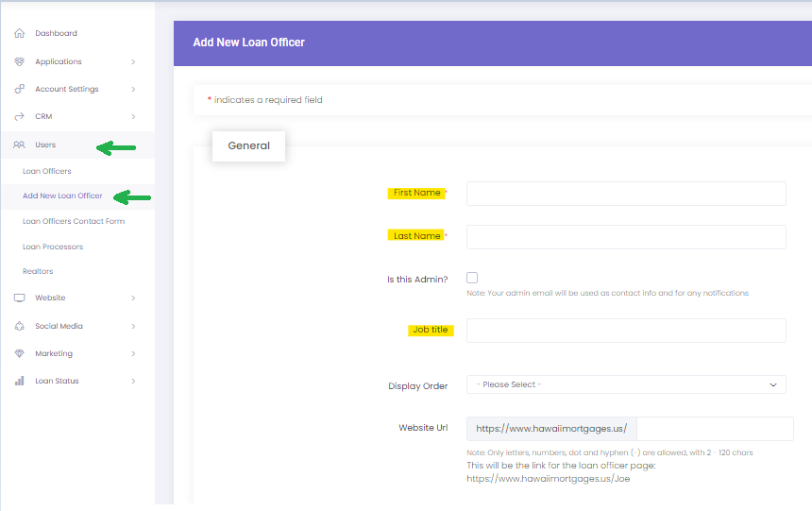The height and width of the screenshot is (511, 812).
Task: Click the CRM arrows icon
Action: (x=19, y=117)
